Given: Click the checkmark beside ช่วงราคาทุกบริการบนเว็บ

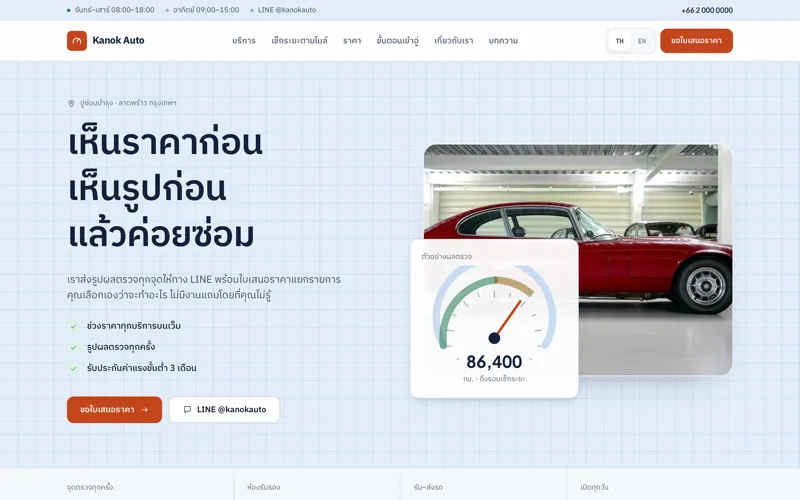Looking at the screenshot, I should tap(73, 326).
